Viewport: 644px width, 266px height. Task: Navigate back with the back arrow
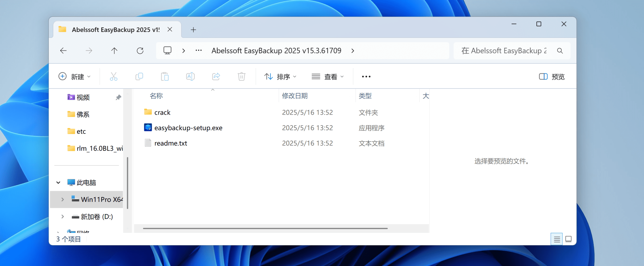[x=63, y=51]
